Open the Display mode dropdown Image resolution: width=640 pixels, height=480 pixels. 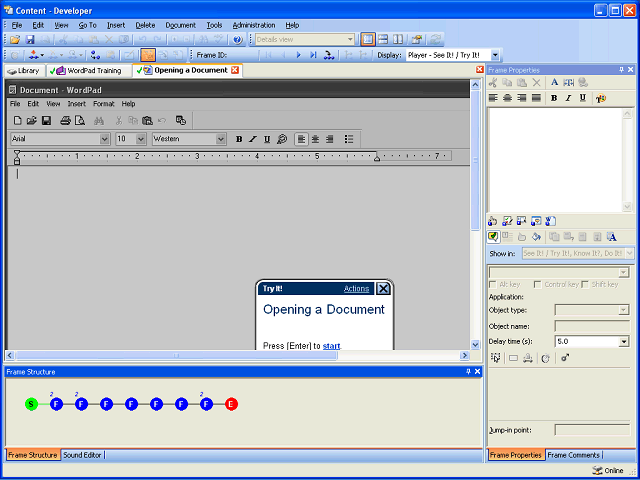click(495, 55)
